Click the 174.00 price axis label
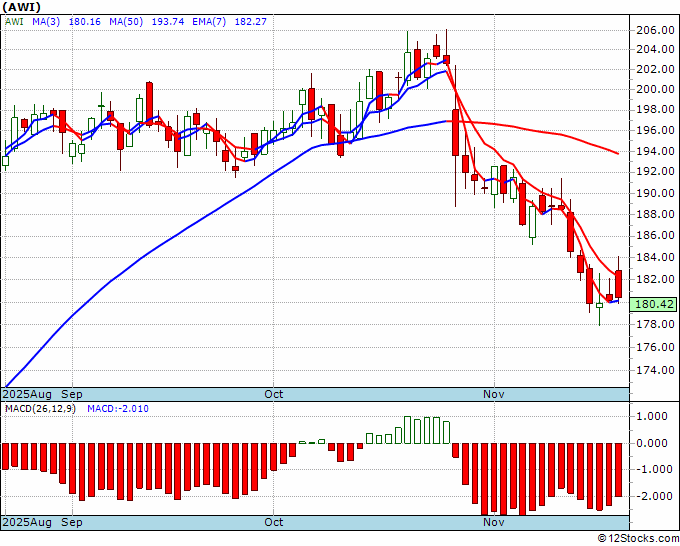The width and height of the screenshot is (680, 546). (655, 370)
